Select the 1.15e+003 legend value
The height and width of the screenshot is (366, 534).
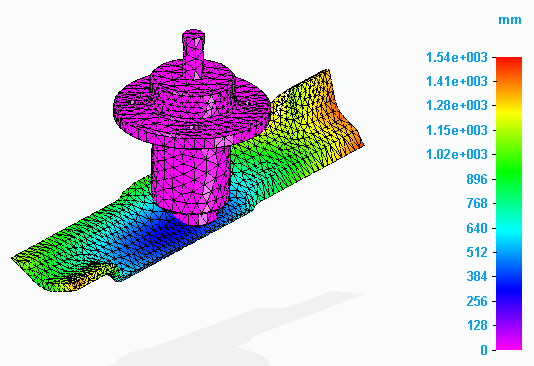click(457, 130)
